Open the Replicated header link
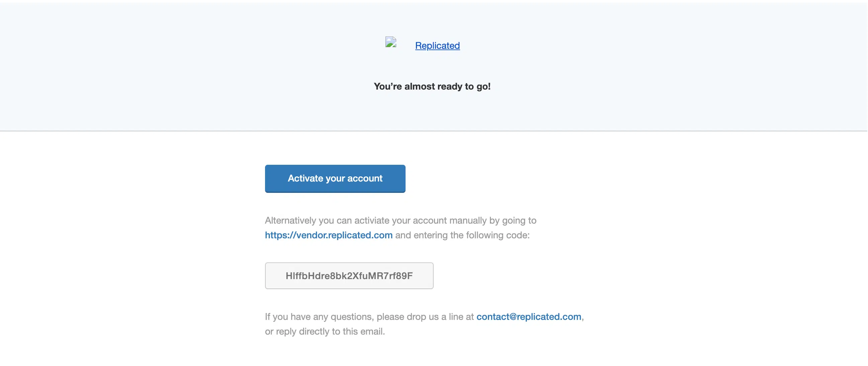 pos(437,45)
